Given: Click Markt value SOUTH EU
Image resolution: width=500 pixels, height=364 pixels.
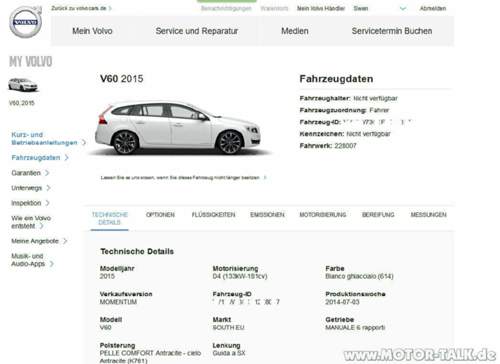Looking at the screenshot, I should pos(229,328).
